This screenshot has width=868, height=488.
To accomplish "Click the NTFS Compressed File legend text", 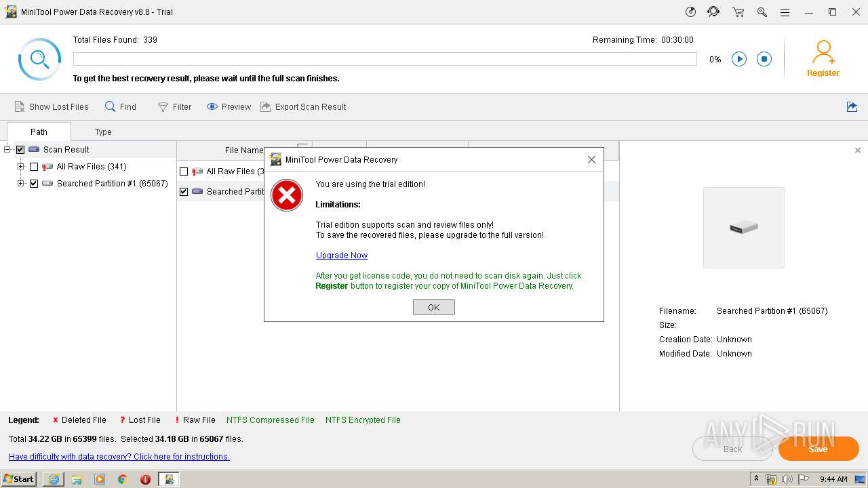I will [x=271, y=420].
